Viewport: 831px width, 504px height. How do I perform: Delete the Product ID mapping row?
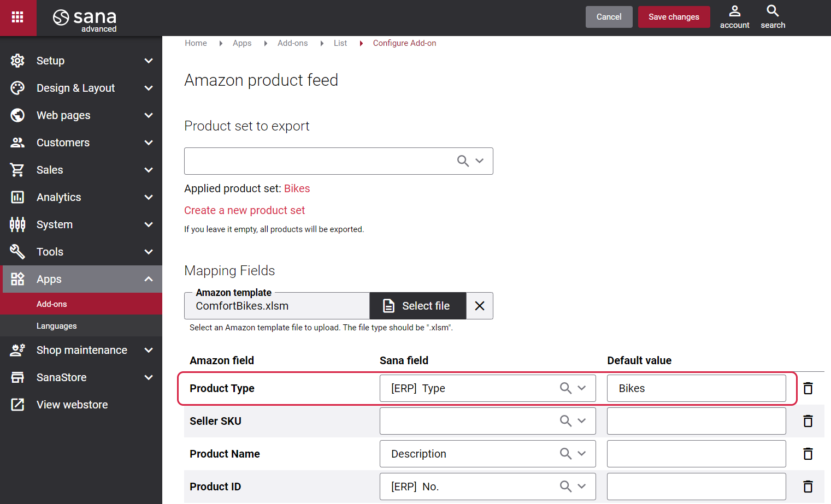point(808,487)
